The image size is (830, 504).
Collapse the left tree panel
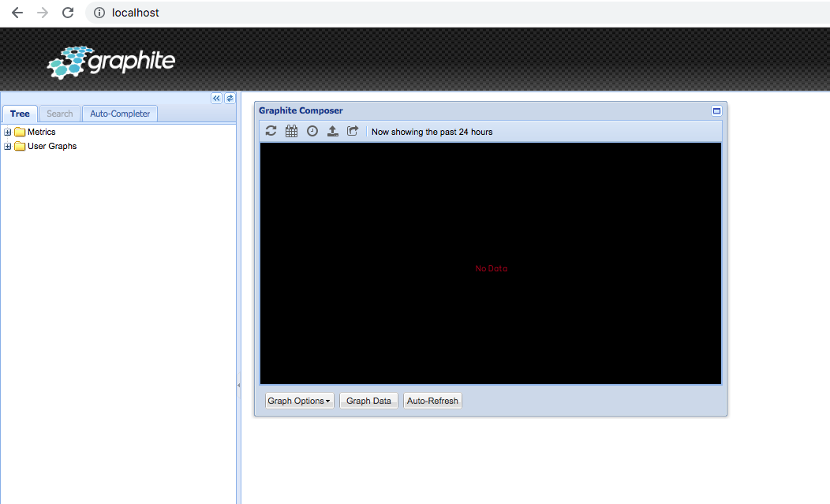click(x=216, y=99)
